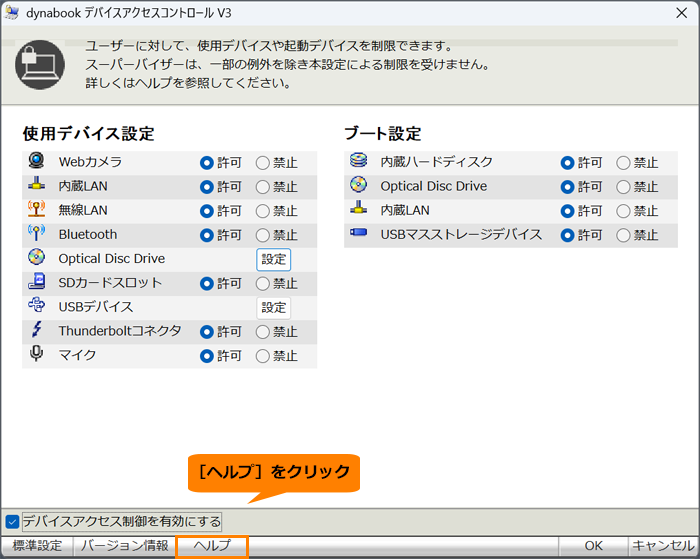The height and width of the screenshot is (559, 700).
Task: Select 禁止 for 内蔵ハードディスク boot
Action: point(623,163)
